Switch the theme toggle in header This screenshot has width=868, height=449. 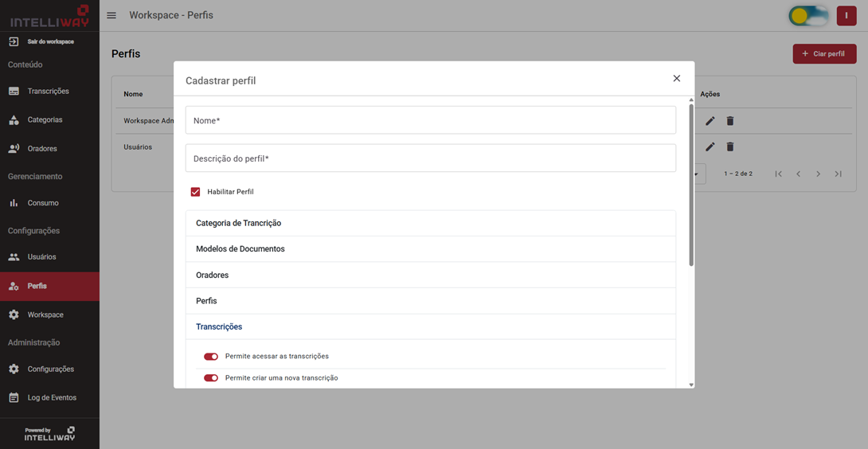click(807, 16)
